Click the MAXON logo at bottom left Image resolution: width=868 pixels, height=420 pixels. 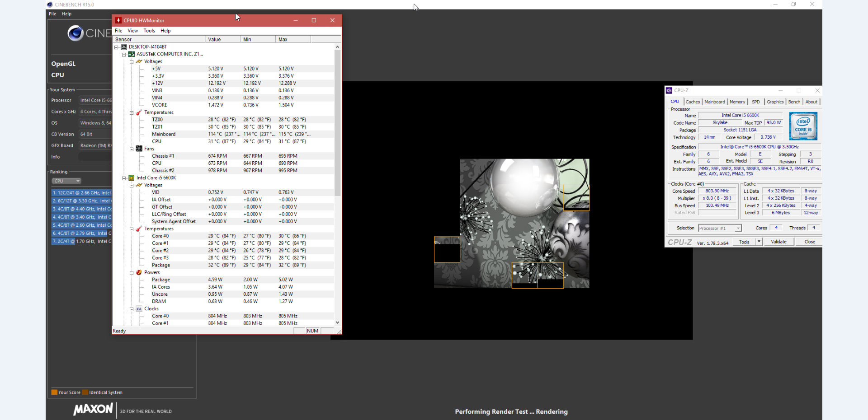93,409
